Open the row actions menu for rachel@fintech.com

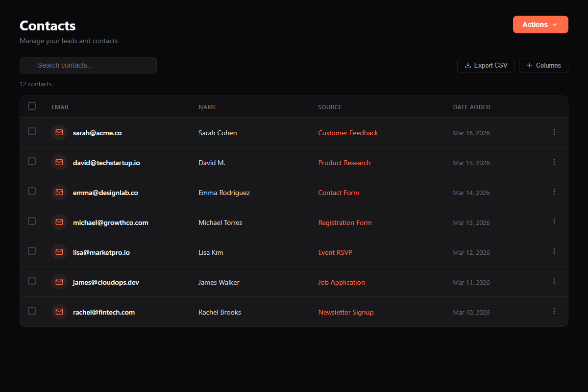pyautogui.click(x=554, y=311)
